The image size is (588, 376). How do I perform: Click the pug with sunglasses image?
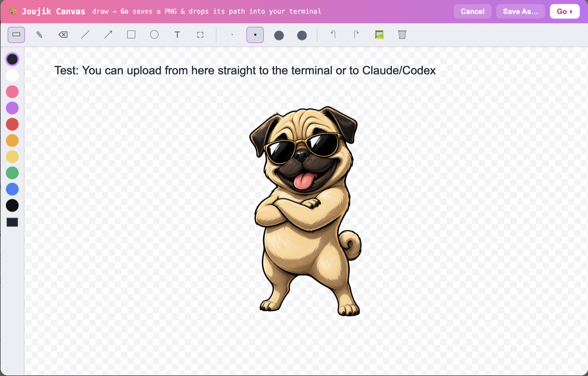click(x=306, y=211)
